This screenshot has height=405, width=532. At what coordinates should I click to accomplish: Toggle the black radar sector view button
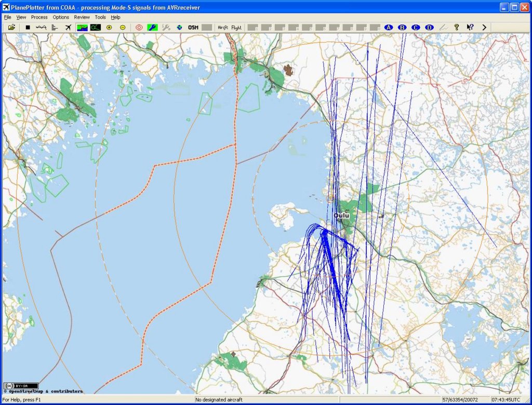[95, 28]
